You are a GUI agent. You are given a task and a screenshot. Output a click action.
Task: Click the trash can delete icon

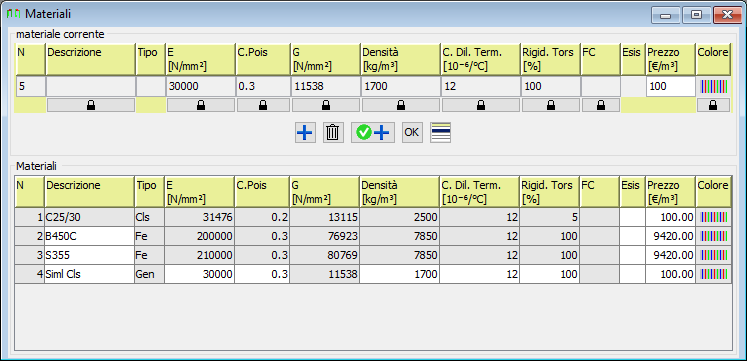[332, 133]
